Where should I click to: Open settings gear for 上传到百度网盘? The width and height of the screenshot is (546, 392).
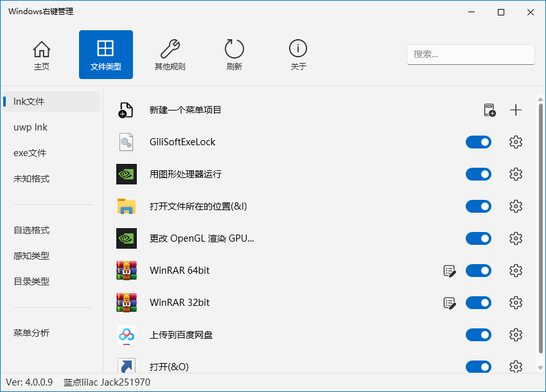(x=516, y=335)
